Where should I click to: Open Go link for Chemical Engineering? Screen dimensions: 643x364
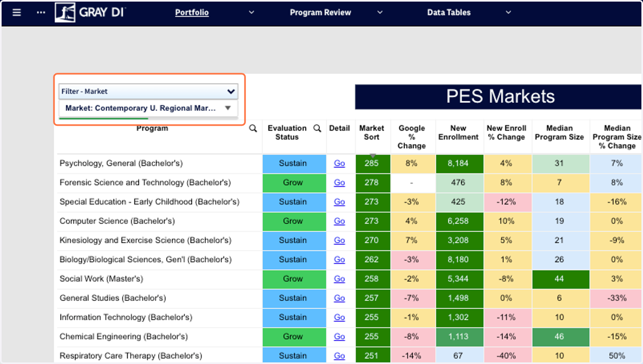339,337
